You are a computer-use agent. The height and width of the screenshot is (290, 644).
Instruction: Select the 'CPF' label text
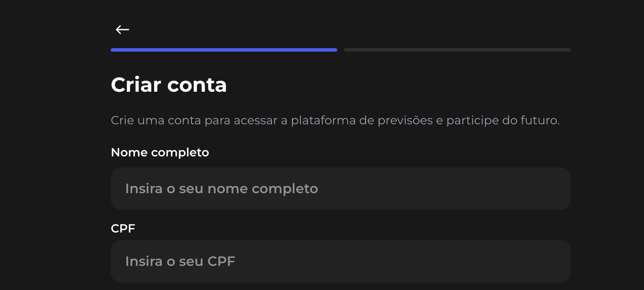[x=123, y=228]
